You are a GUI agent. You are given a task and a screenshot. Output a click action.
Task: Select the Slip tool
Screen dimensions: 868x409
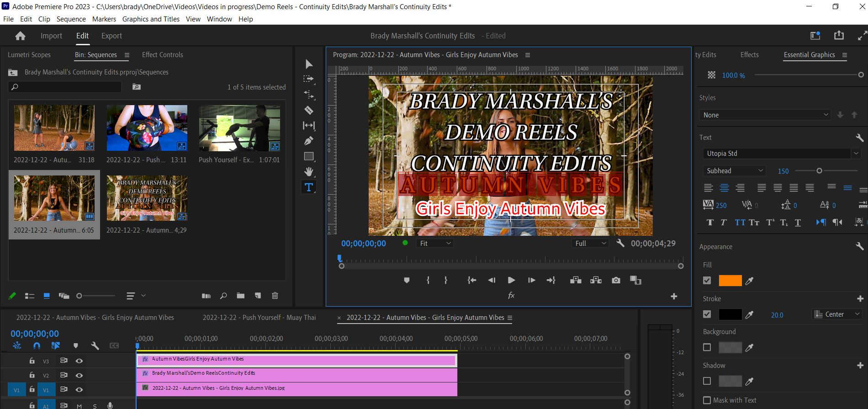(309, 125)
